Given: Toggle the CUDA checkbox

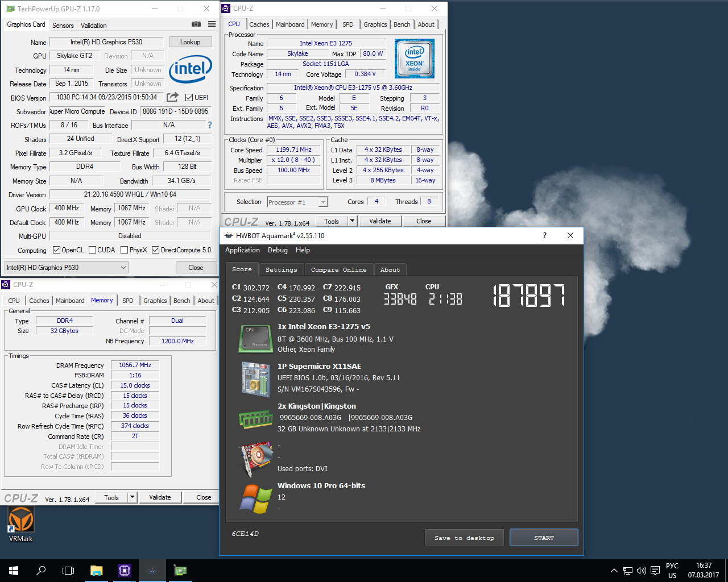Looking at the screenshot, I should (92, 250).
